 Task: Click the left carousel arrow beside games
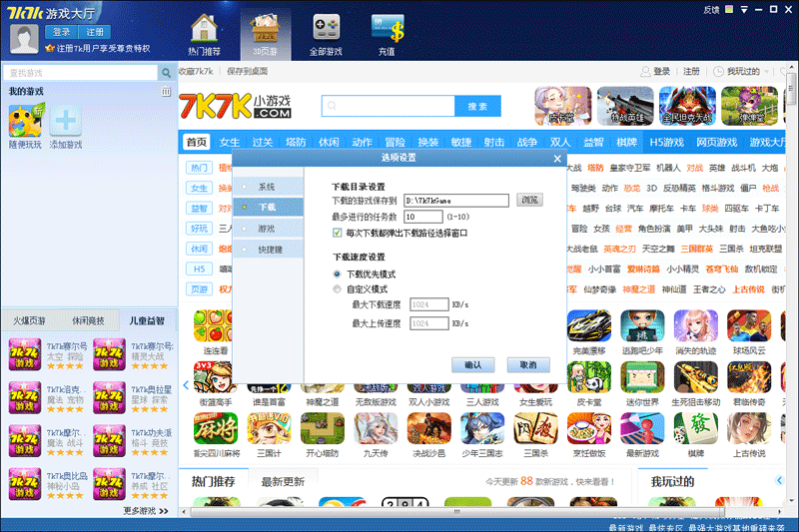[186, 385]
